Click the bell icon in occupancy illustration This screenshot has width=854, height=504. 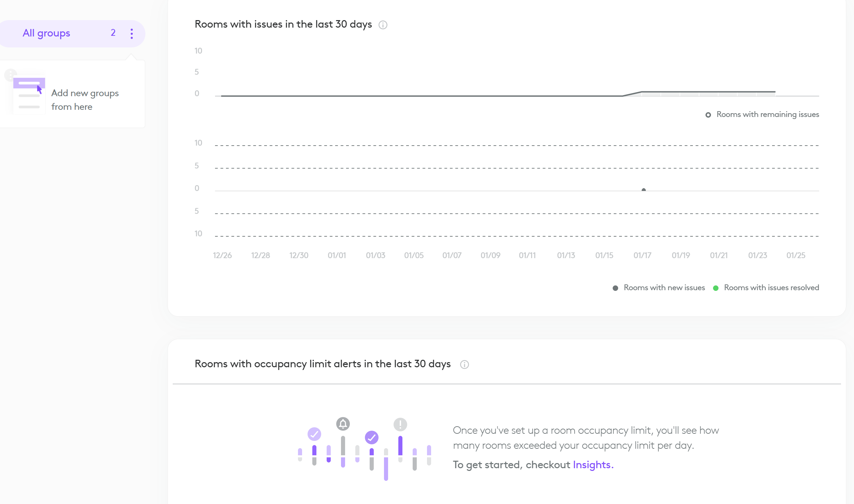click(343, 424)
